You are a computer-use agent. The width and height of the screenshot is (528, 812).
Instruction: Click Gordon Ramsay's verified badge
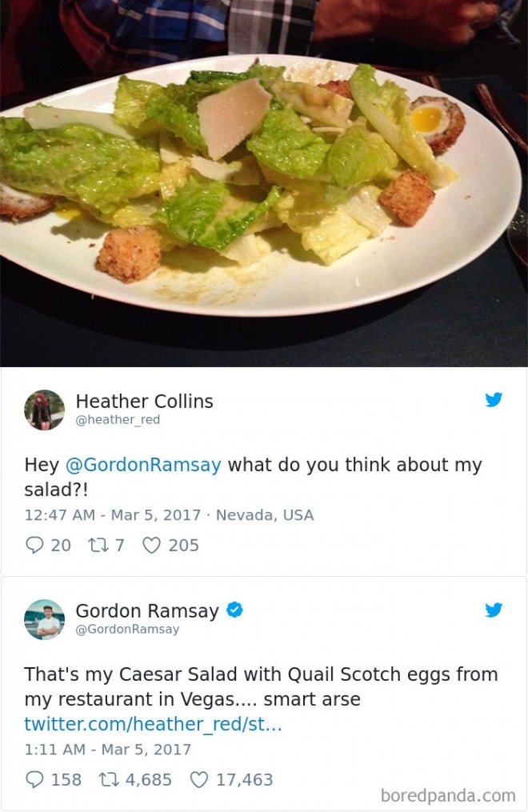[x=235, y=610]
